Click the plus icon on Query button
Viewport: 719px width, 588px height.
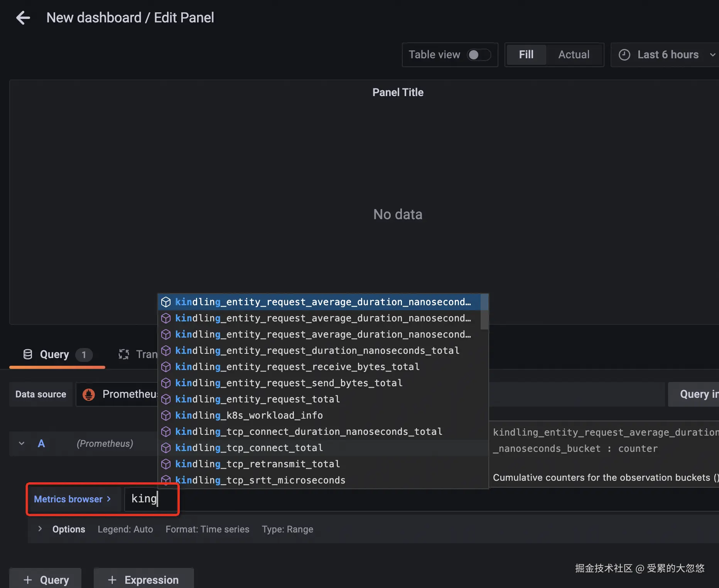click(x=28, y=580)
